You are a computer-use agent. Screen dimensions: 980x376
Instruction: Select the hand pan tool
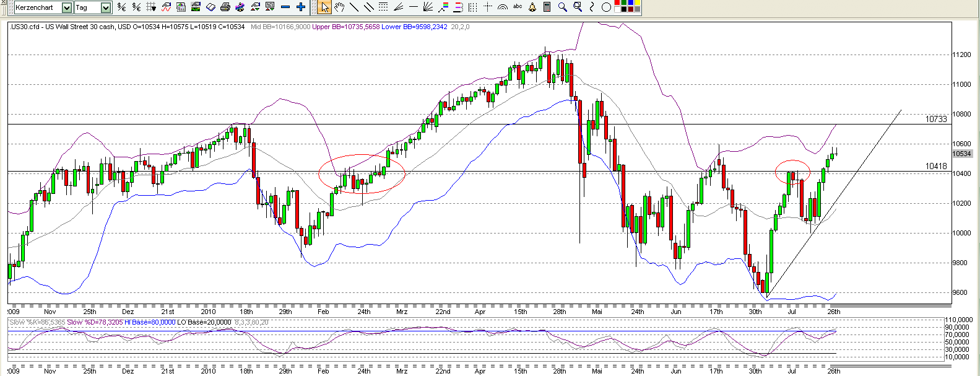coord(339,7)
